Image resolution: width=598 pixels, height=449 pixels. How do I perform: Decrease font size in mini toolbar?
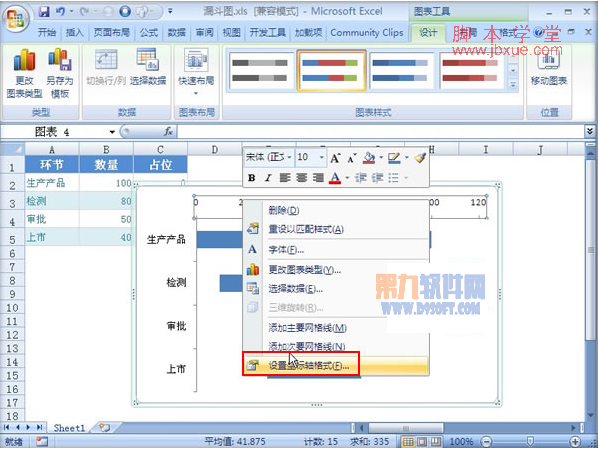[x=352, y=158]
